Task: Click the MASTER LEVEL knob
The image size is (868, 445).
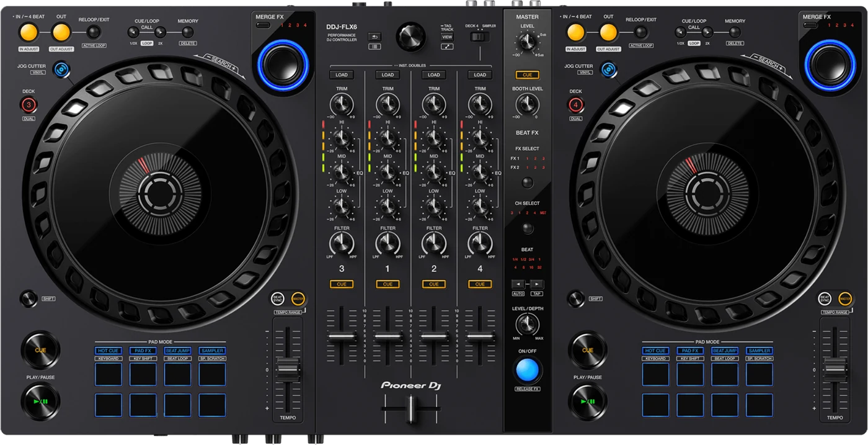Action: pyautogui.click(x=528, y=42)
